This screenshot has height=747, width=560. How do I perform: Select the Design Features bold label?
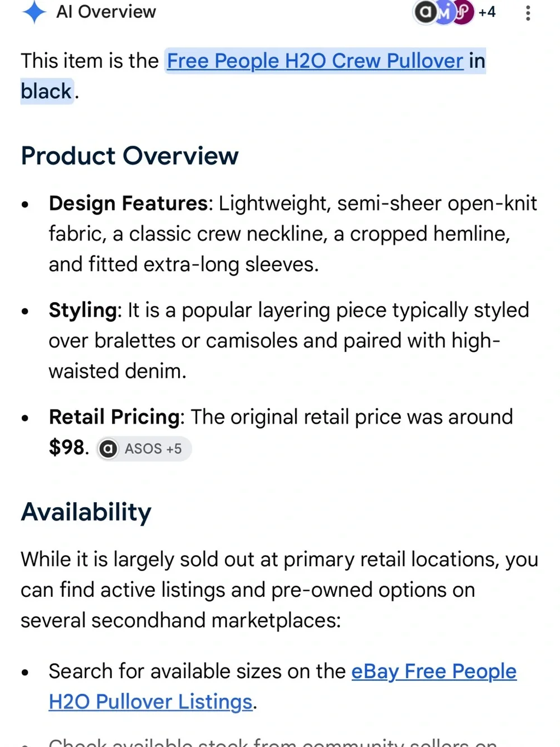[x=128, y=203]
